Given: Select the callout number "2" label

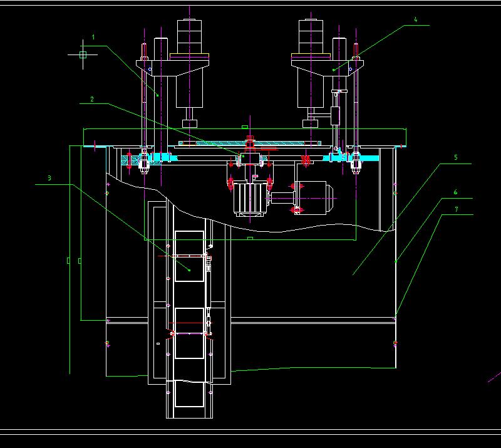Looking at the screenshot, I should click(x=92, y=100).
